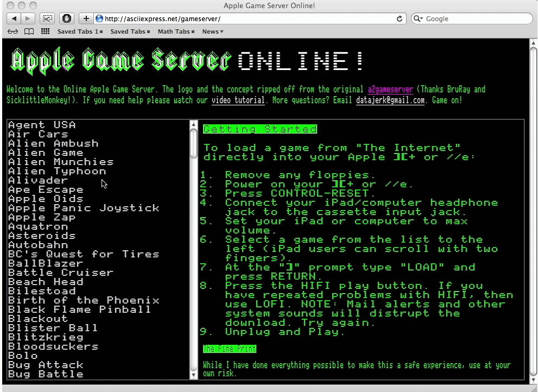Image resolution: width=538 pixels, height=392 pixels.
Task: Select Bug Battle game
Action: click(x=46, y=375)
